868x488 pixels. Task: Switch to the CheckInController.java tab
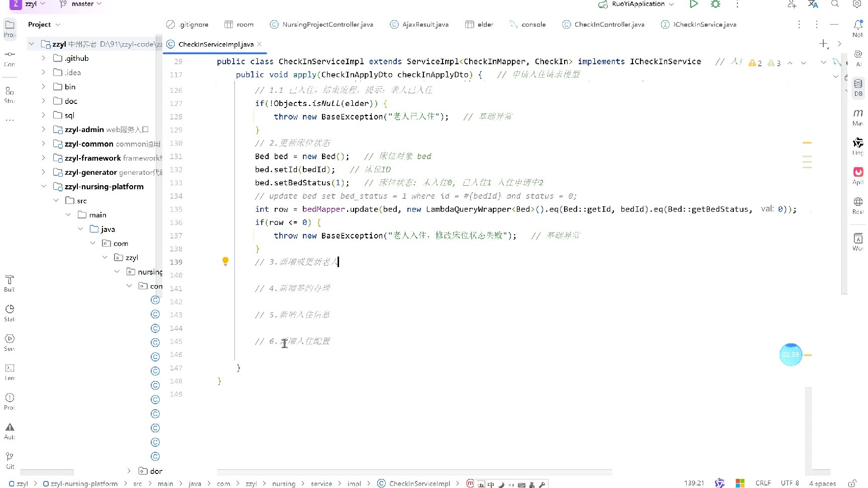pyautogui.click(x=603, y=24)
